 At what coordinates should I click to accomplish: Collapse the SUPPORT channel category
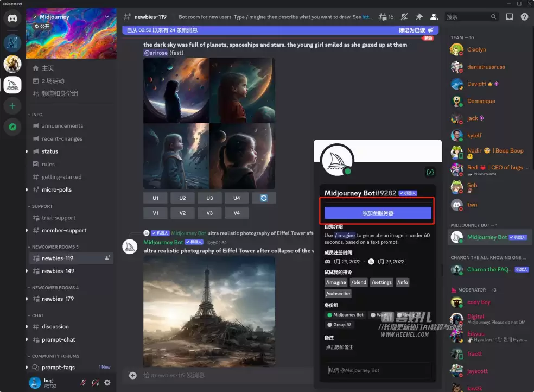tap(41, 206)
